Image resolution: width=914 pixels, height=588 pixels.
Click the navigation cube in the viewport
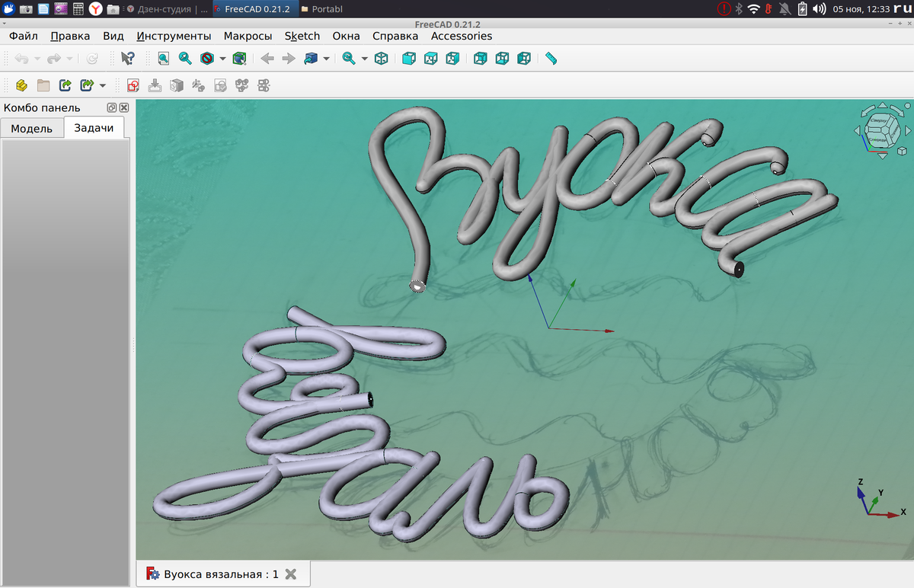tap(881, 130)
